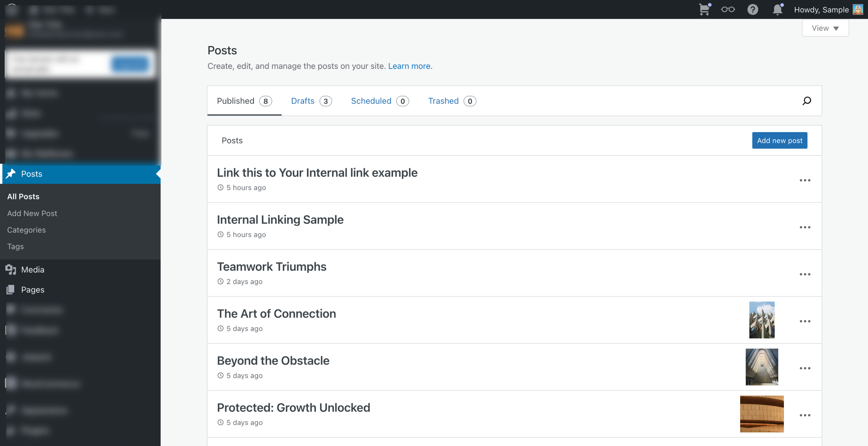Click the help question mark icon
Screen dimensions: 868x446
[753, 10]
